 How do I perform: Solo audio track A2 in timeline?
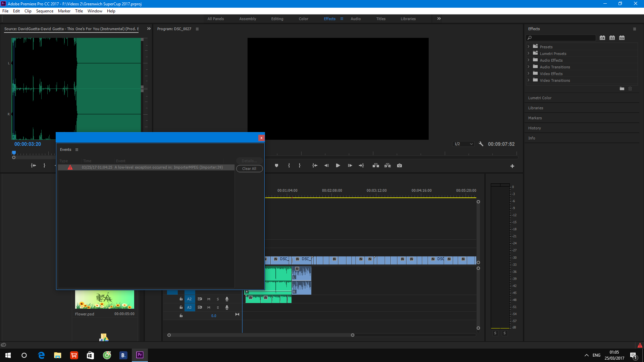click(x=218, y=299)
